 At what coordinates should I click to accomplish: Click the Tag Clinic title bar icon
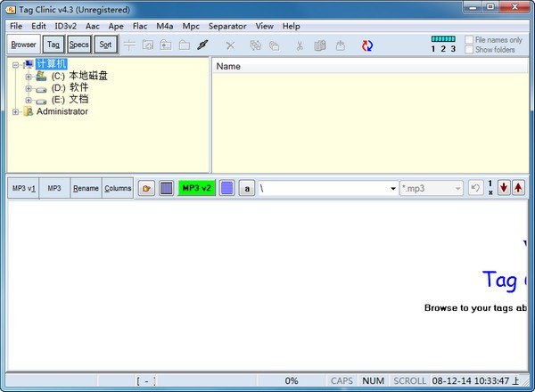click(x=11, y=10)
